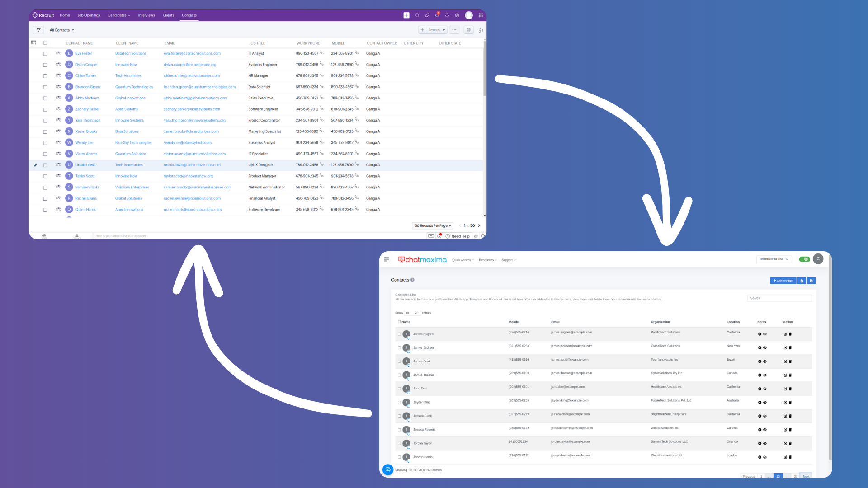The height and width of the screenshot is (488, 868).
Task: Open hamburger menu in ChatMaxima
Action: pos(387,259)
